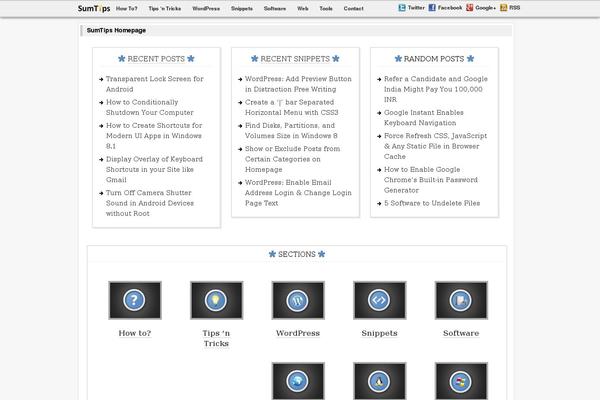
Task: Click the Facebook logo icon
Action: 432,8
